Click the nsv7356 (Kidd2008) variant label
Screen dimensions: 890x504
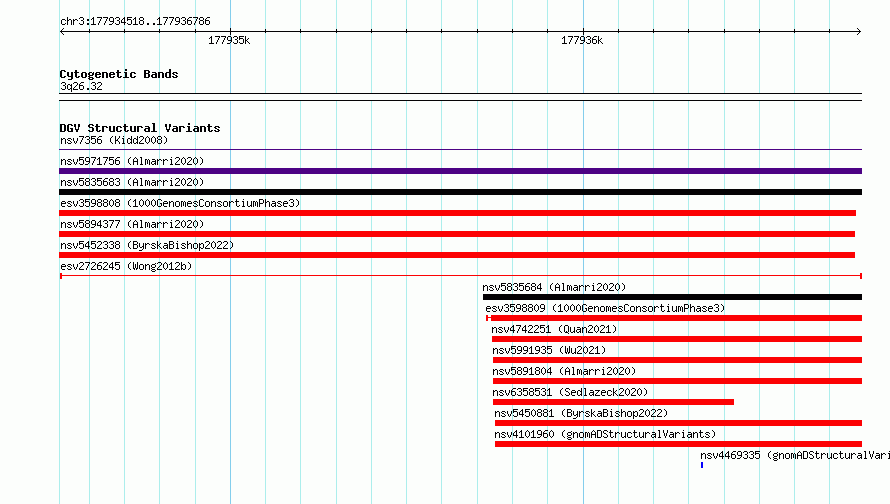pyautogui.click(x=114, y=140)
